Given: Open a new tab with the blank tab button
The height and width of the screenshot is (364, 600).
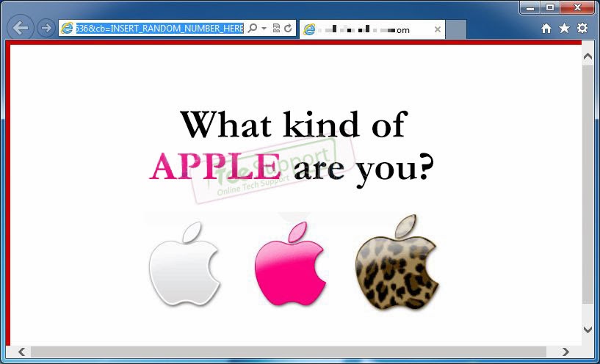Looking at the screenshot, I should (456, 29).
